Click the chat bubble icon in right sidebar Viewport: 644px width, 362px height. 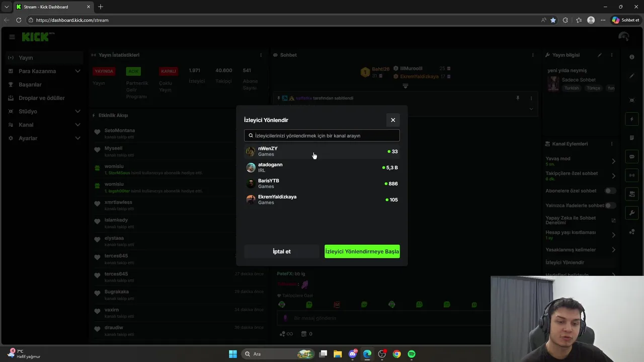(632, 157)
